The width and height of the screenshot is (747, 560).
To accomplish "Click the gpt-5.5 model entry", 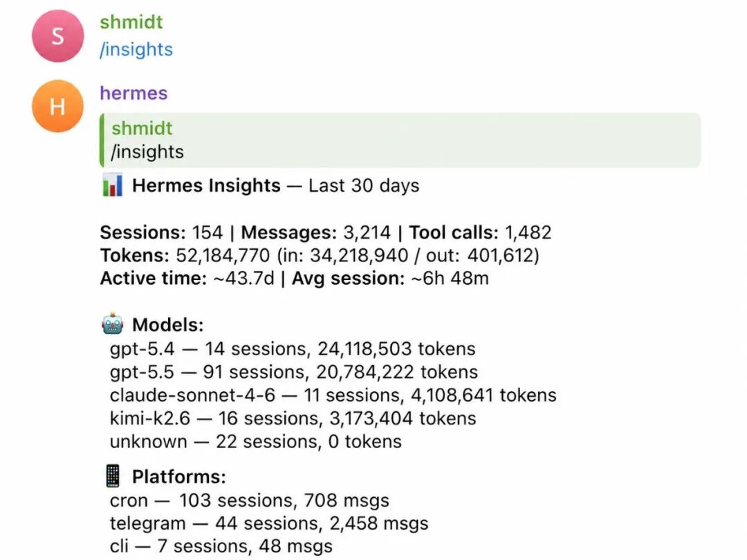I will pos(293,372).
